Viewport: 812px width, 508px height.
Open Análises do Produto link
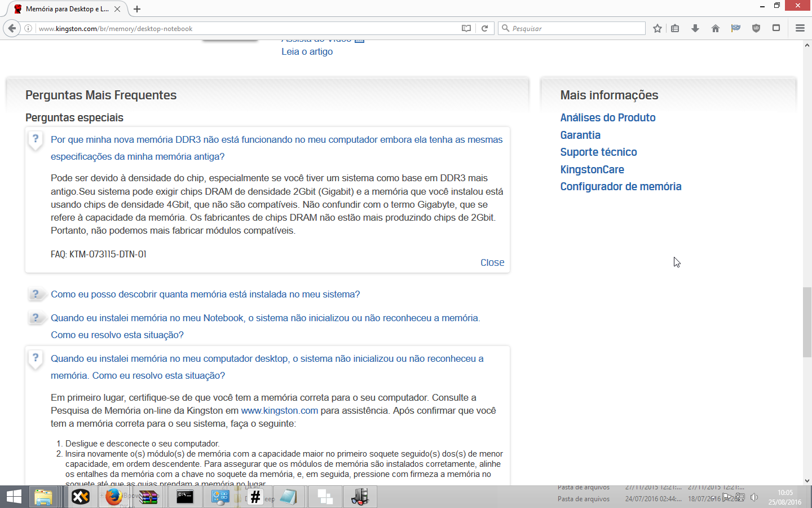coord(608,117)
